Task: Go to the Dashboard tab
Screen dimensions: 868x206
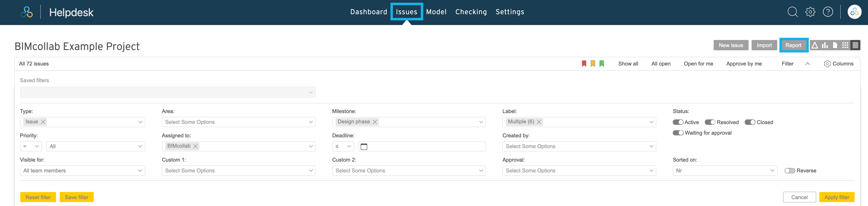Action: point(369,12)
